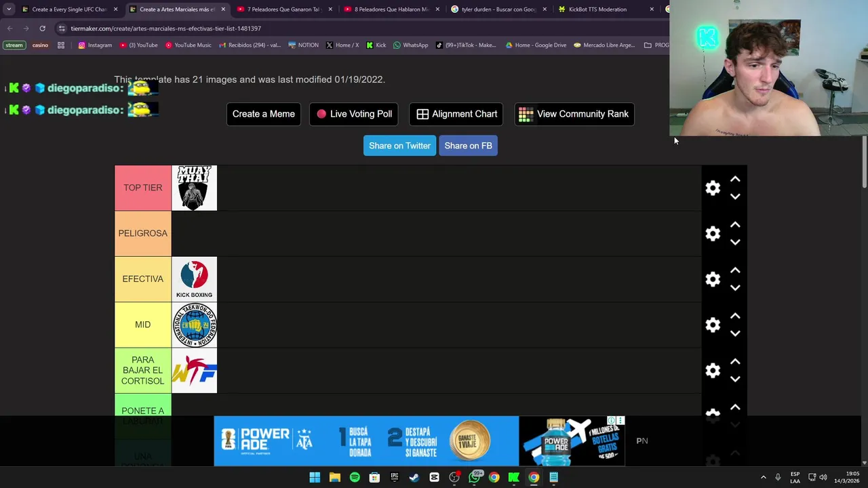The height and width of the screenshot is (488, 868).
Task: Open Steam from the taskbar
Action: coord(414,477)
